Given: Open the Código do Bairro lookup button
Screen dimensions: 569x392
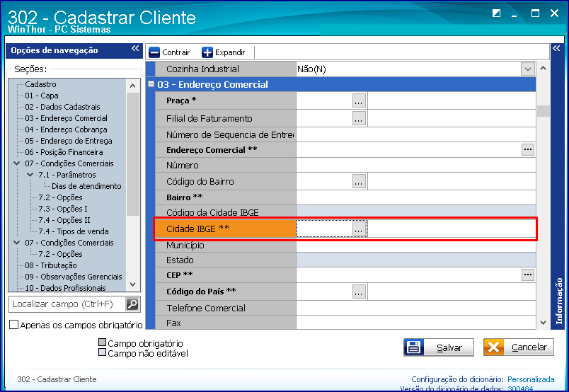Looking at the screenshot, I should (359, 181).
